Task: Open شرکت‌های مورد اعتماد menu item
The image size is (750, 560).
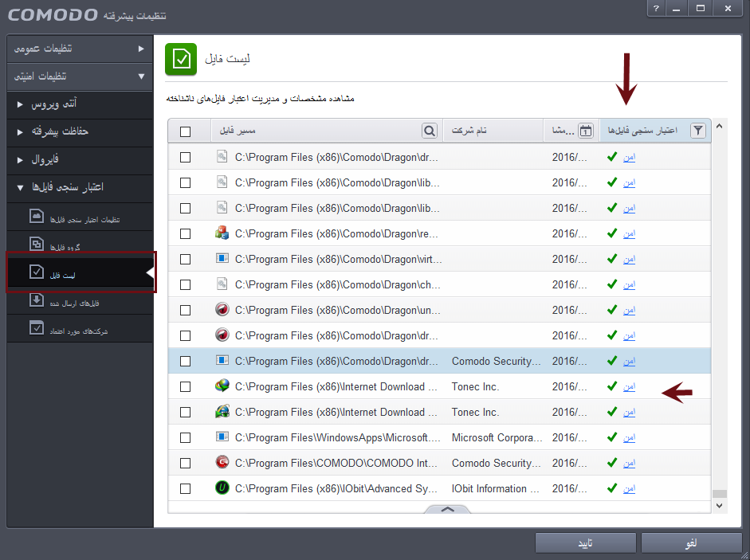Action: point(80,328)
